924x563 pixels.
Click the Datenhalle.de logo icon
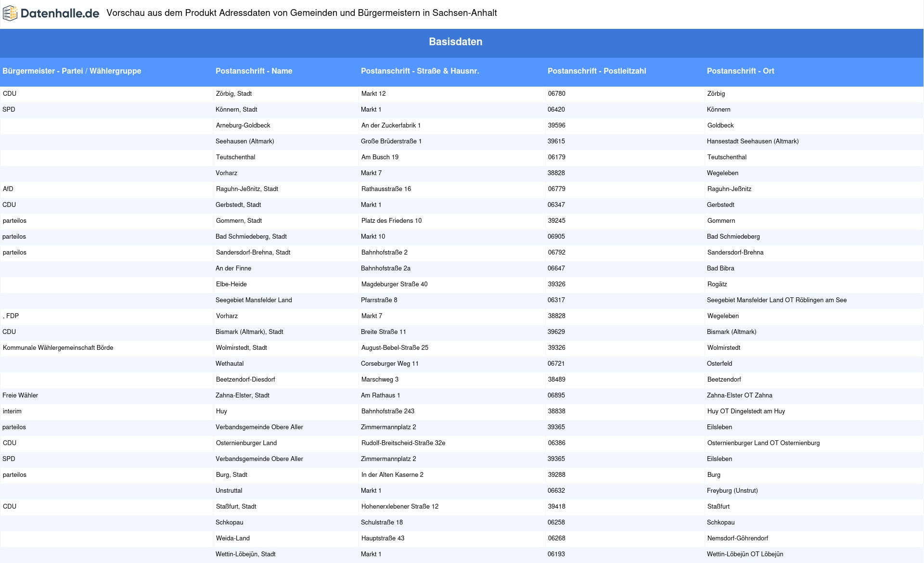point(10,13)
